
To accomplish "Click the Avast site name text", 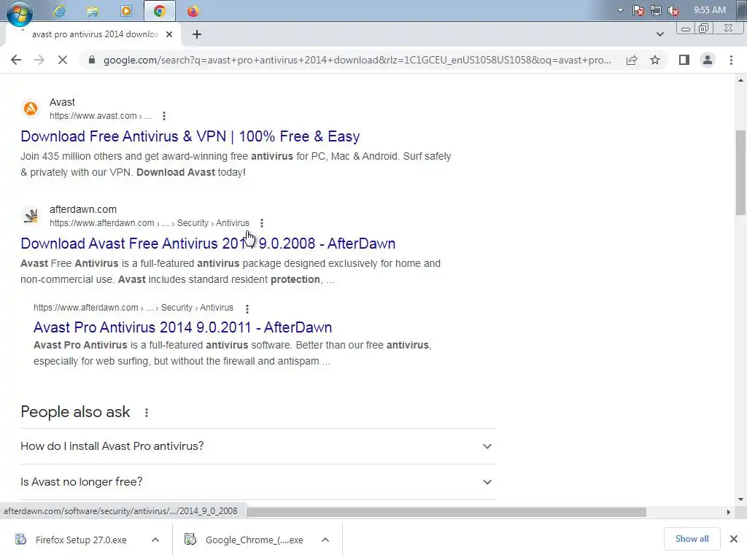I will (x=62, y=102).
